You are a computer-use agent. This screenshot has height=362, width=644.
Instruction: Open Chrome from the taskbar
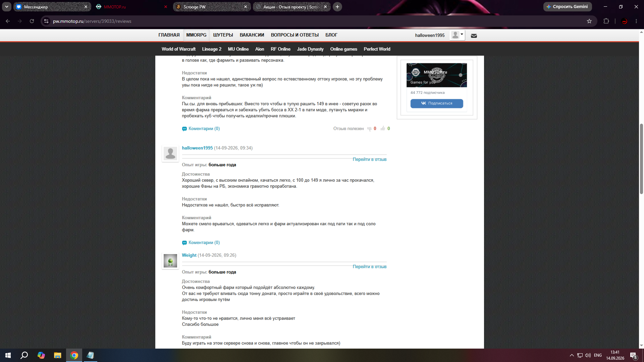coord(74,355)
